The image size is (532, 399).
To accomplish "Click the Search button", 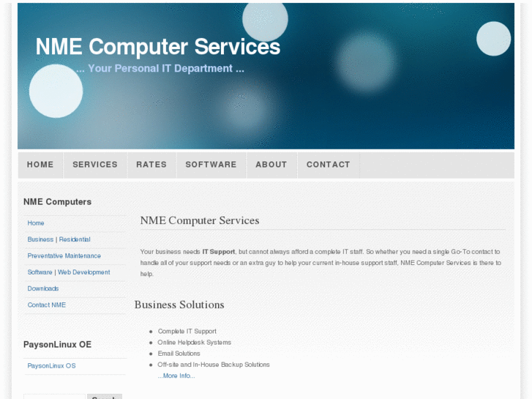I will [105, 397].
